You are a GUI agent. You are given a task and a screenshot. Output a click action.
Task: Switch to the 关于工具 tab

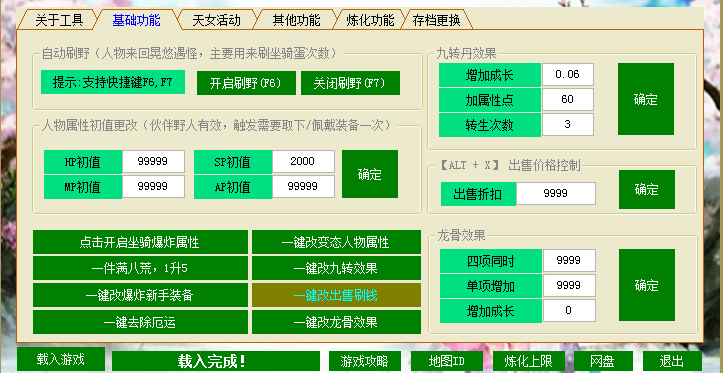click(x=59, y=20)
